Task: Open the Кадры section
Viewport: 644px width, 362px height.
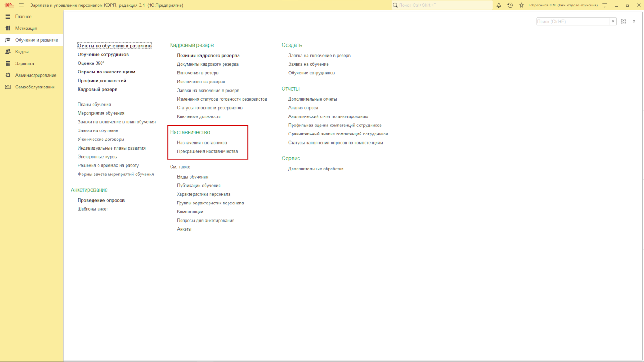Action: [x=22, y=52]
